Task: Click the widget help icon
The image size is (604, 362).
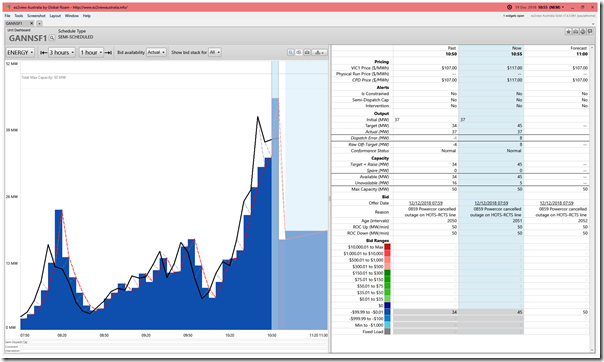Action: point(582,32)
